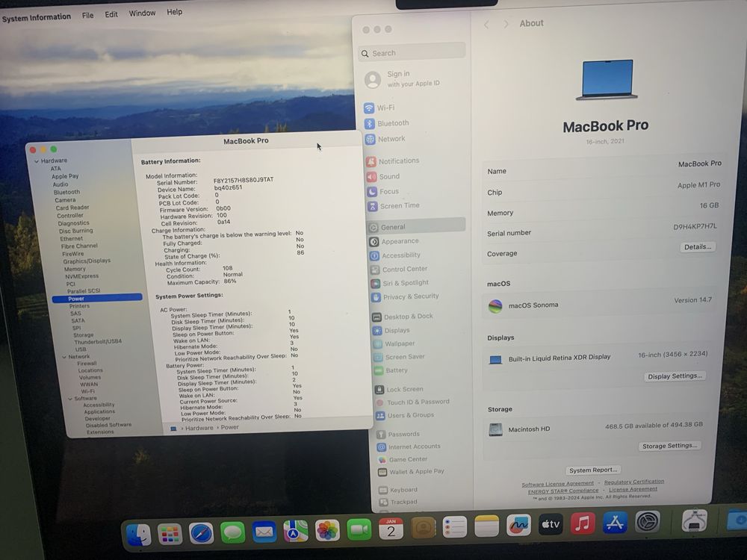
Task: Launch Safari from the Dock
Action: 201,533
